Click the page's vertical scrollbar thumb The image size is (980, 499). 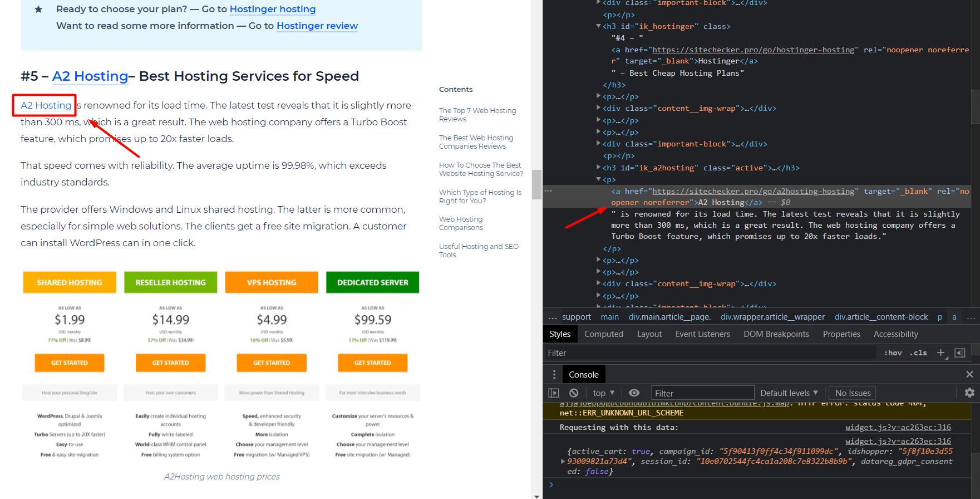[536, 184]
